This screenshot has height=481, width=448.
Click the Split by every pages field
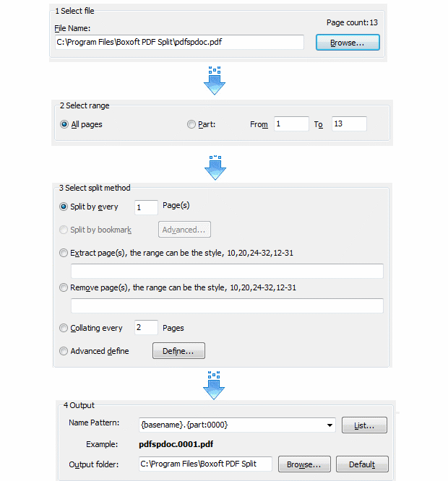point(147,208)
